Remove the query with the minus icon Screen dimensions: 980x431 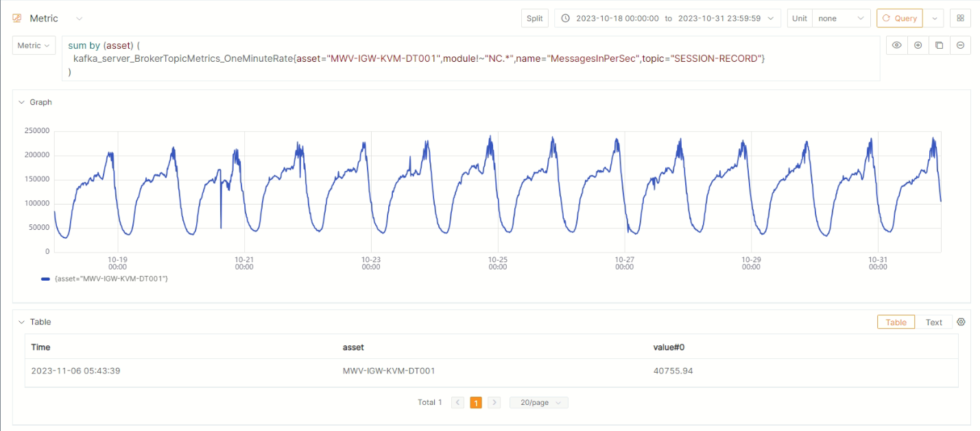[x=960, y=45]
